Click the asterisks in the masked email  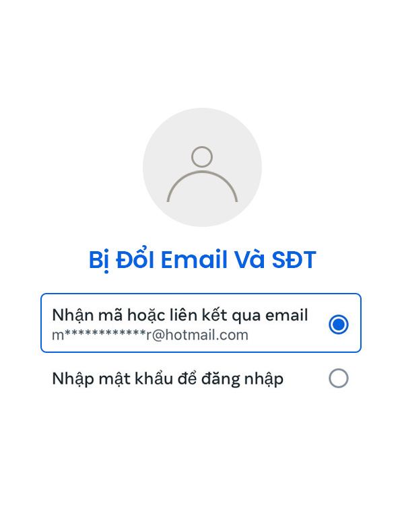pos(105,333)
